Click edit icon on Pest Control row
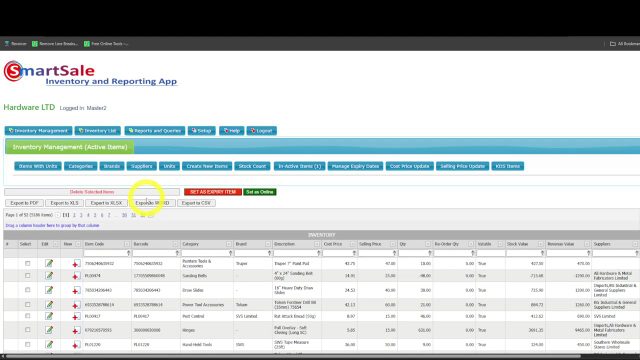Viewport: 640px width, 360px height. [x=49, y=316]
